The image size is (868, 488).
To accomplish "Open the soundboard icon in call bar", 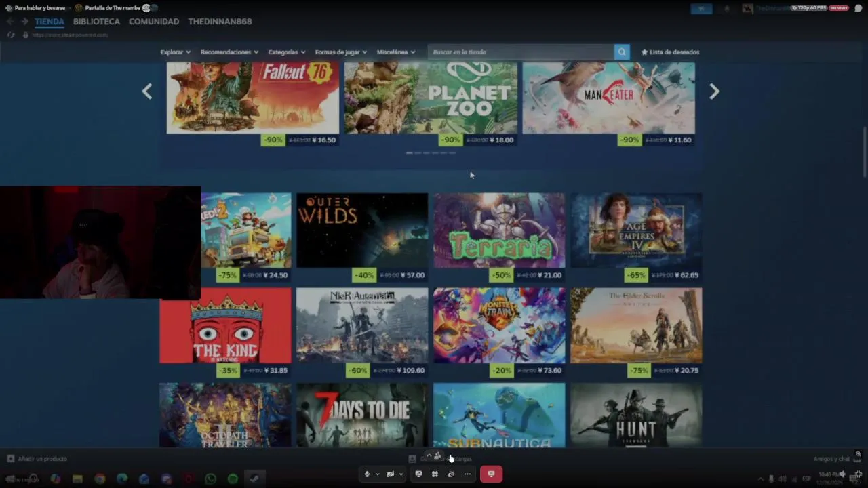I will pyautogui.click(x=451, y=474).
